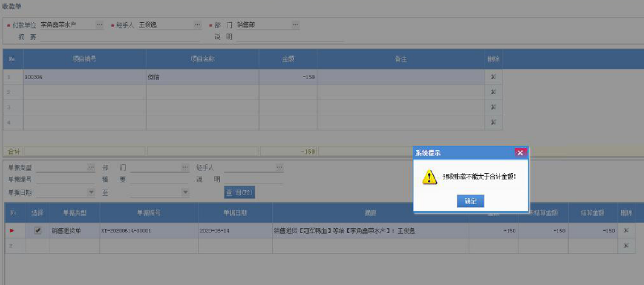
Task: Click lower filter 说明 input field
Action: pyautogui.click(x=253, y=179)
